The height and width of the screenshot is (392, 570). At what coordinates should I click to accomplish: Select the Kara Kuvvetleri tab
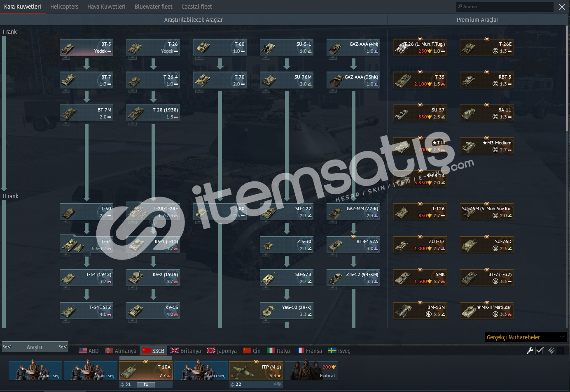(x=23, y=7)
